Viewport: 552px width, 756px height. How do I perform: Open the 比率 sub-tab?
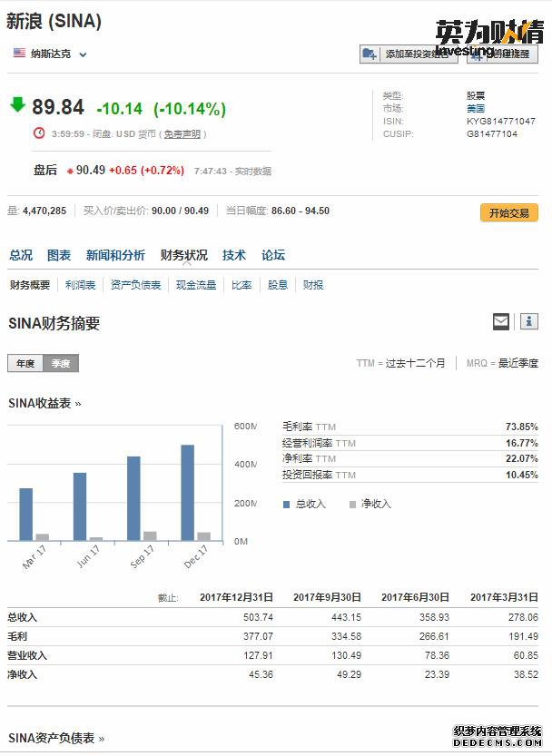(x=241, y=285)
